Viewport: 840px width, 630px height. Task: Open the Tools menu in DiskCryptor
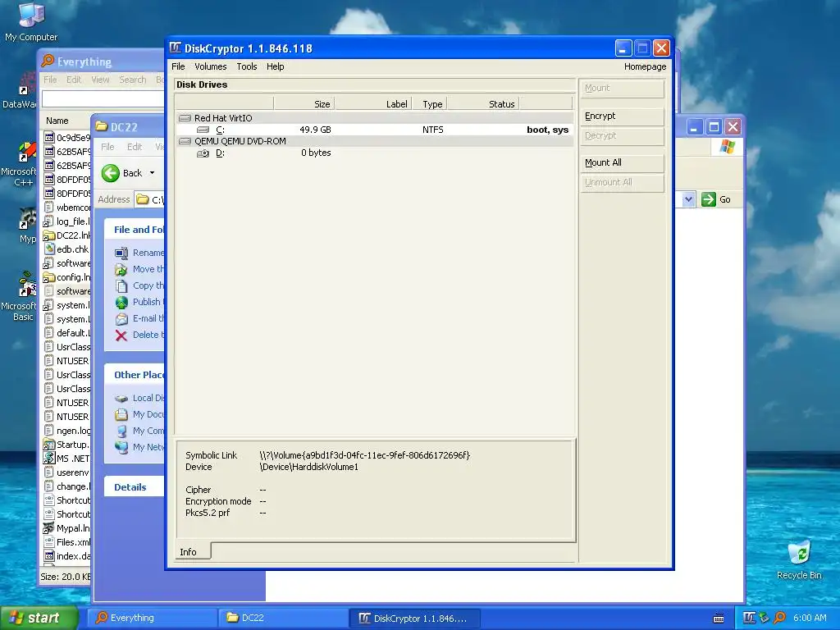coord(247,66)
